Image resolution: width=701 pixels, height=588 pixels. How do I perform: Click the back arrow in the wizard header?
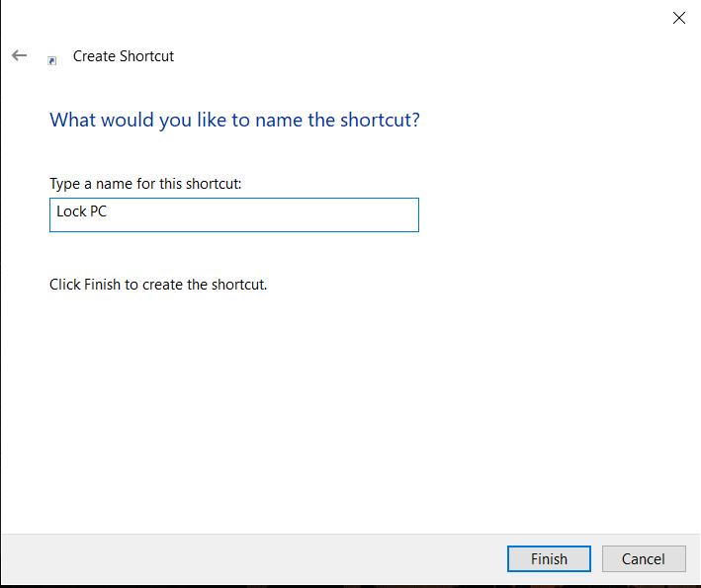point(19,56)
